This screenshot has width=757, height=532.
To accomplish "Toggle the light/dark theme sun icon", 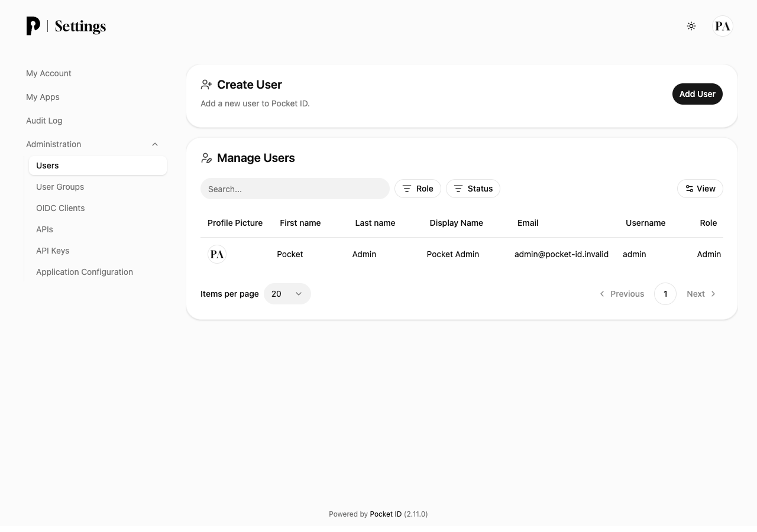I will pyautogui.click(x=691, y=26).
